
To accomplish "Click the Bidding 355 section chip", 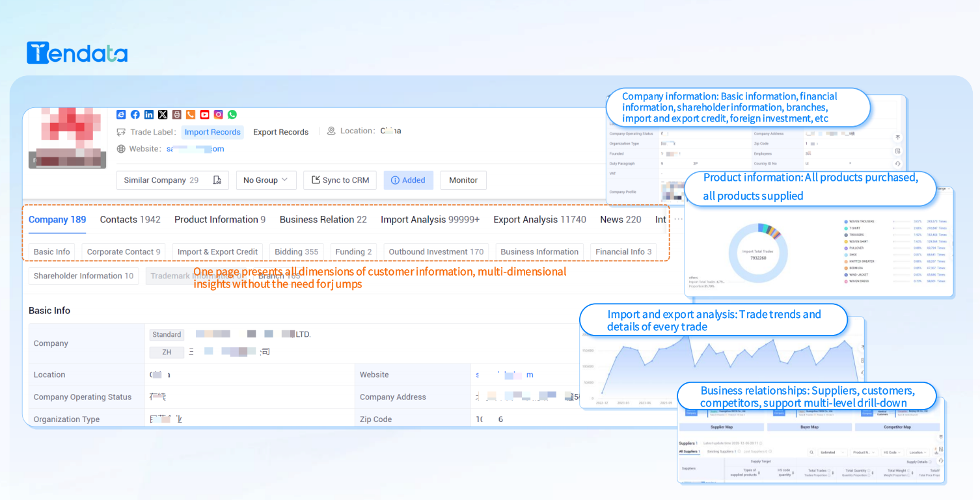I will coord(296,252).
